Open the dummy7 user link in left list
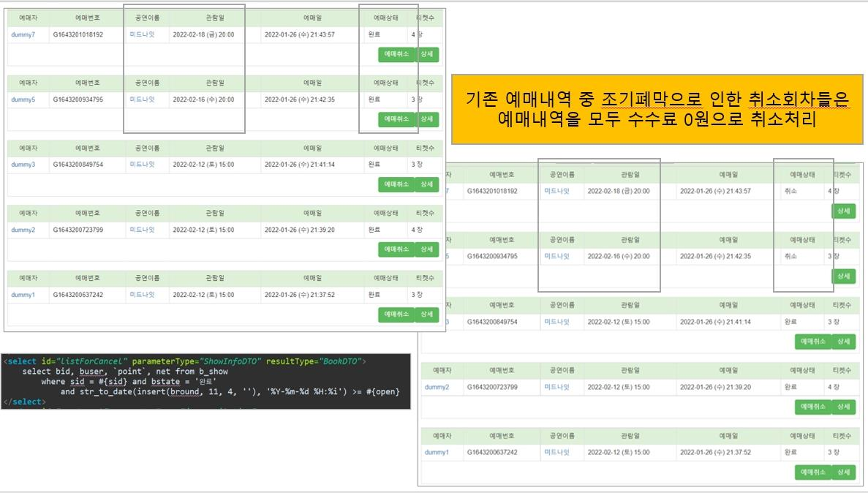868x493 pixels. 23,34
